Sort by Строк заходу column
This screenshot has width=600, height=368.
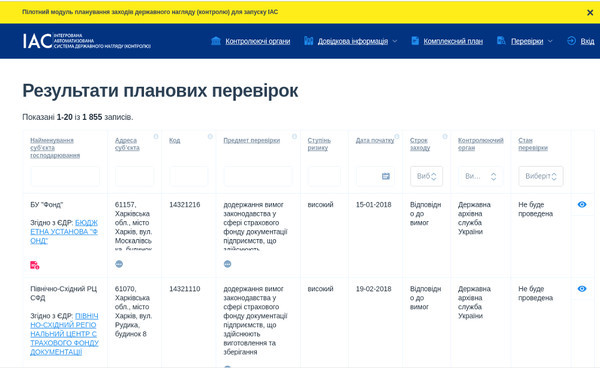coord(420,144)
